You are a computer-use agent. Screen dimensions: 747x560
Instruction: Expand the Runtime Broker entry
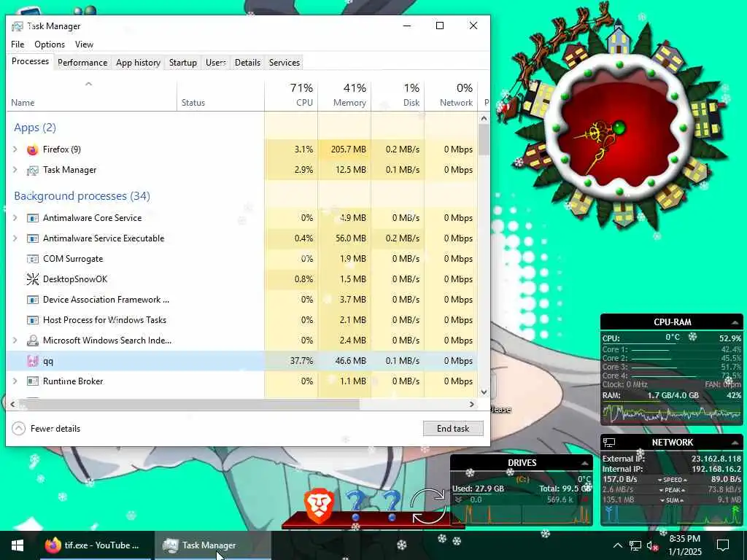tap(15, 381)
